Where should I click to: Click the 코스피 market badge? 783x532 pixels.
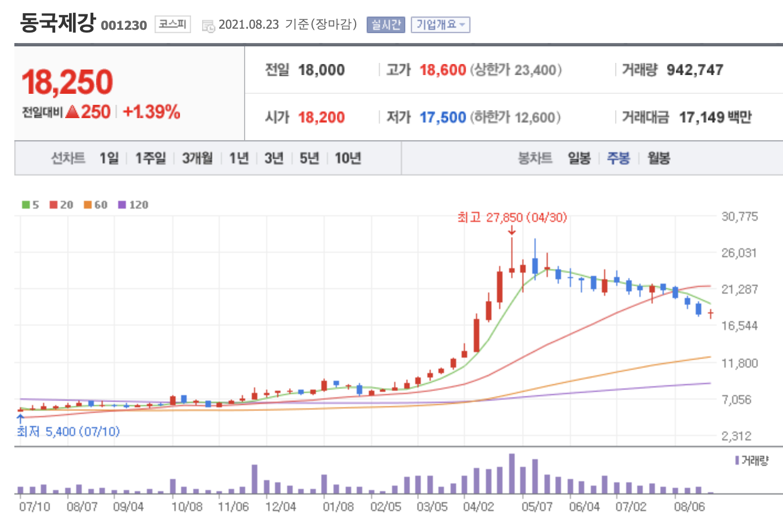point(172,24)
